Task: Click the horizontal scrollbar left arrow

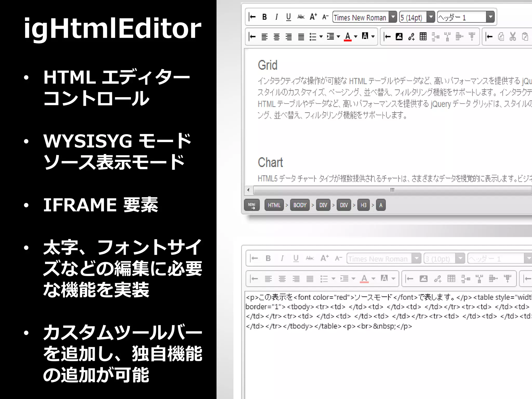Action: click(248, 190)
